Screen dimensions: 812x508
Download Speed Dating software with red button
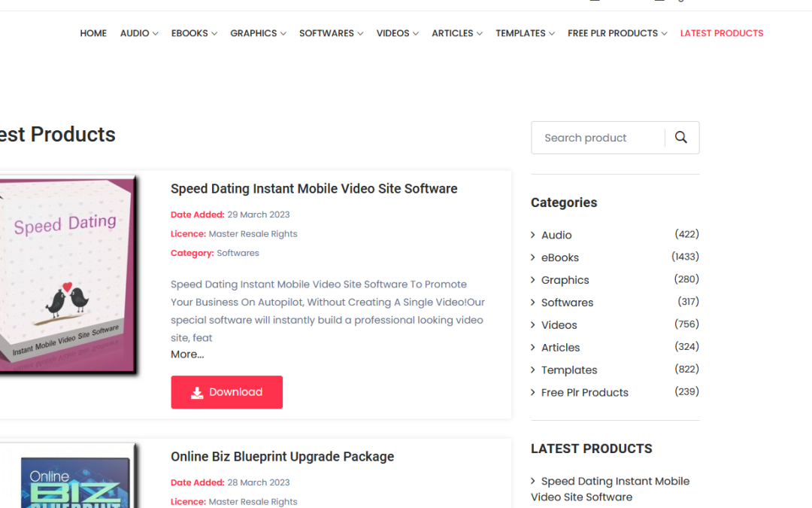(227, 392)
